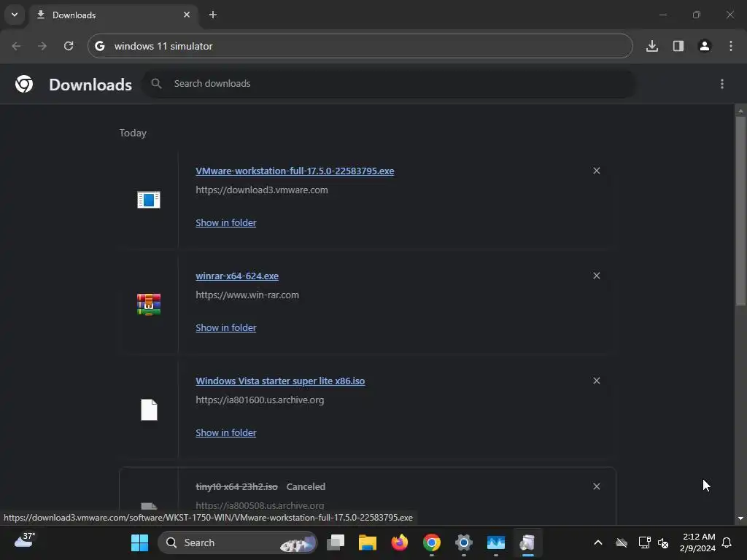Go back using the back arrow
Screen dimensions: 747x560
pos(16,46)
